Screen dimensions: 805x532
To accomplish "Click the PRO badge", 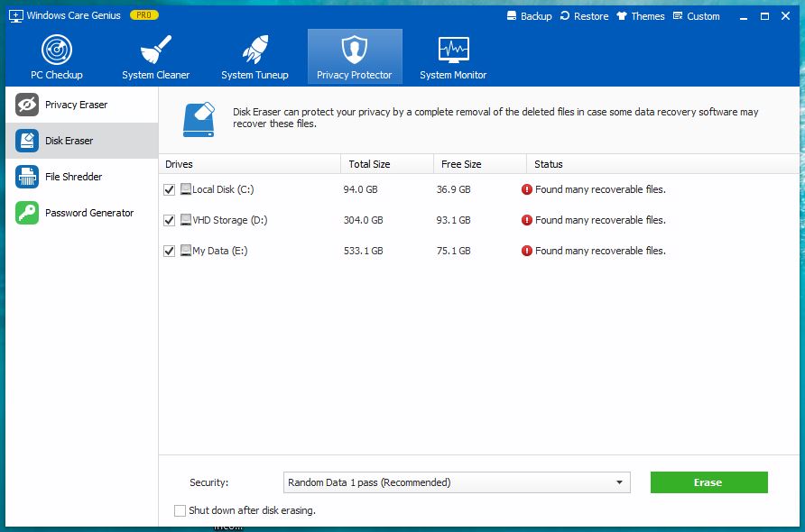I will [144, 15].
